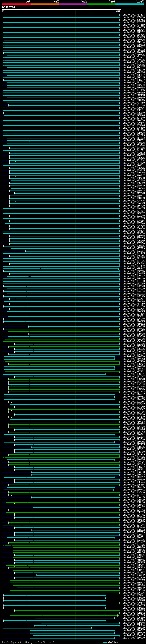Open hit UniRef100_P00868
Image resolution: width=146 pixels, height=644 pixels.
134,326
